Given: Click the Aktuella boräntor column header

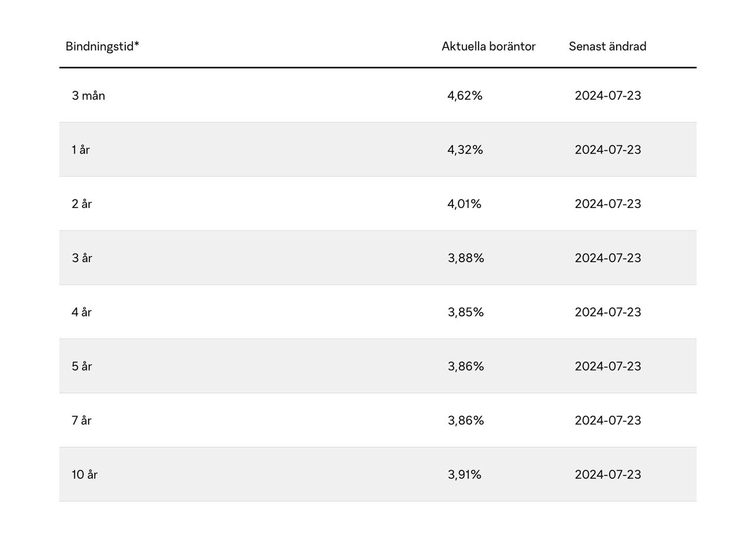Looking at the screenshot, I should 488,47.
